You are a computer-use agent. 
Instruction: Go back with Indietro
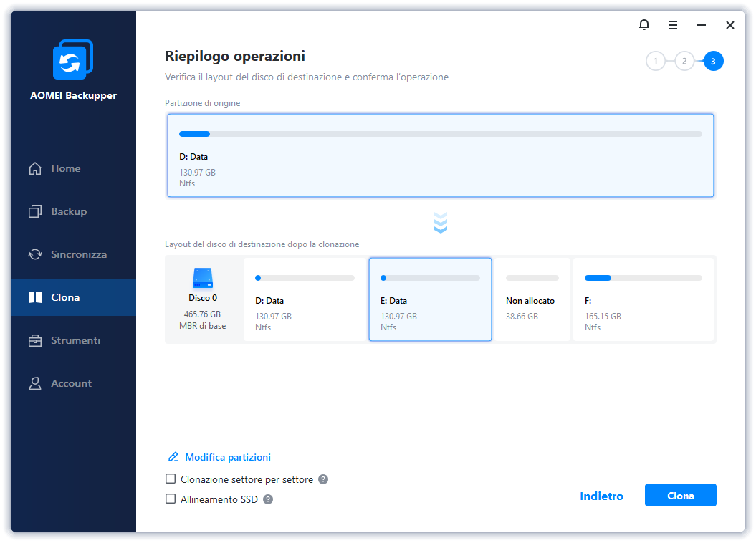[x=601, y=496]
